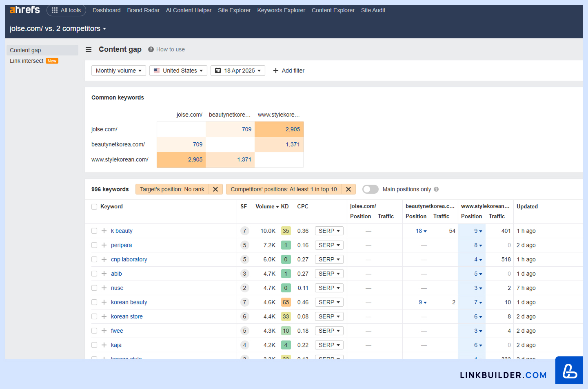
Task: Click the How to use link
Action: (171, 49)
